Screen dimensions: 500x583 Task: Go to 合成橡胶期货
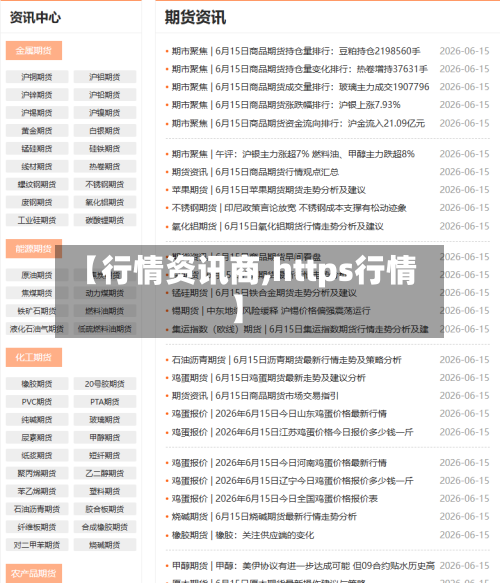pos(105,527)
